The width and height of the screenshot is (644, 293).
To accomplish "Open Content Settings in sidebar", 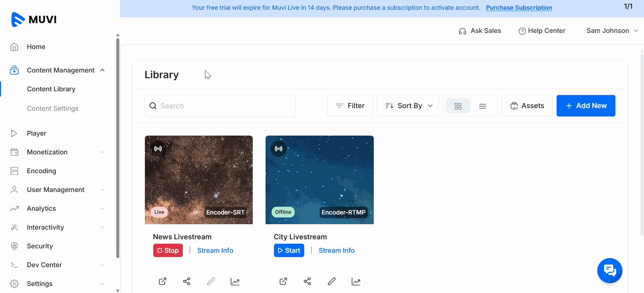I will (x=52, y=108).
